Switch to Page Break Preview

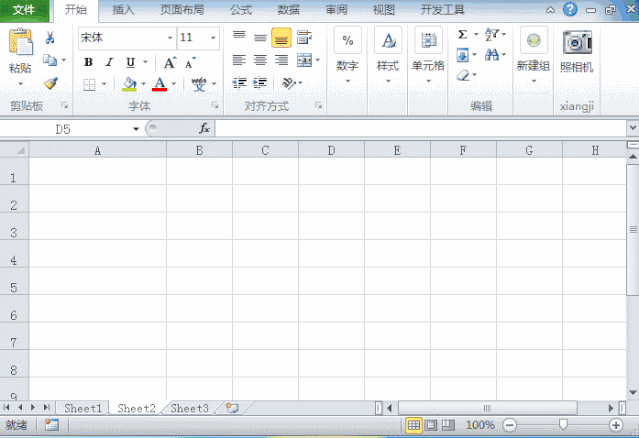pyautogui.click(x=448, y=425)
